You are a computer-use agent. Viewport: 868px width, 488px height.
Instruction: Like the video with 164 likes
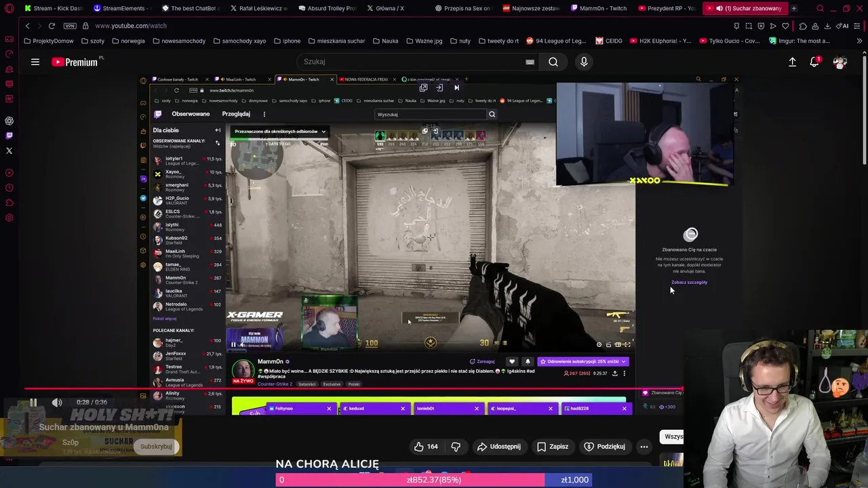426,447
